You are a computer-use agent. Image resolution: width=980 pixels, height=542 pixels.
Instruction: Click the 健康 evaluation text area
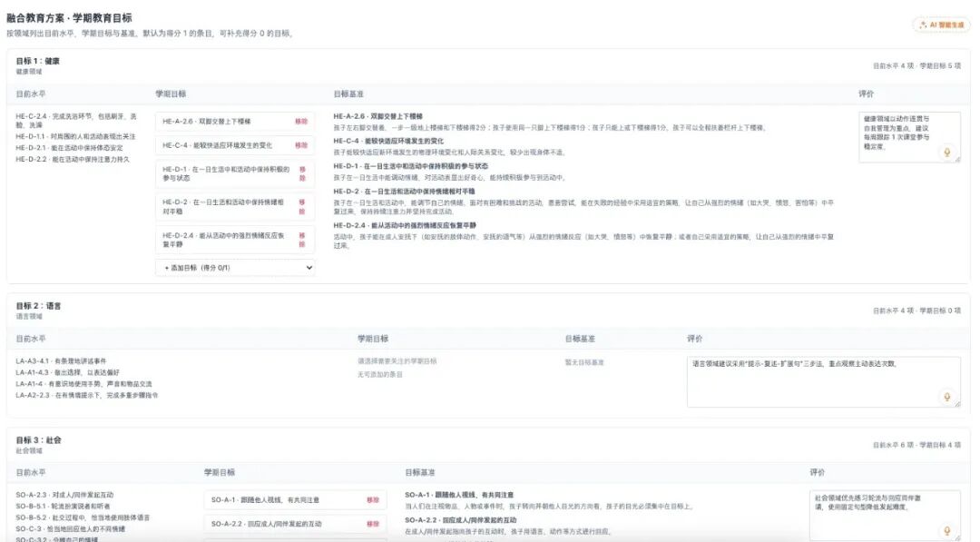[909, 137]
